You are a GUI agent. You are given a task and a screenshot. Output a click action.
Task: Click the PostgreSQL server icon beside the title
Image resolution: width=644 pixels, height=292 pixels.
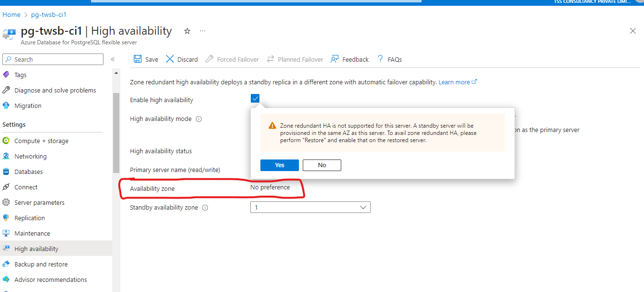pyautogui.click(x=9, y=34)
